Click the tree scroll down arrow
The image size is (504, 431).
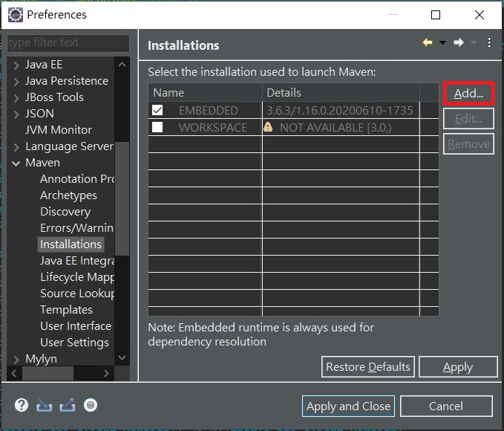122,357
